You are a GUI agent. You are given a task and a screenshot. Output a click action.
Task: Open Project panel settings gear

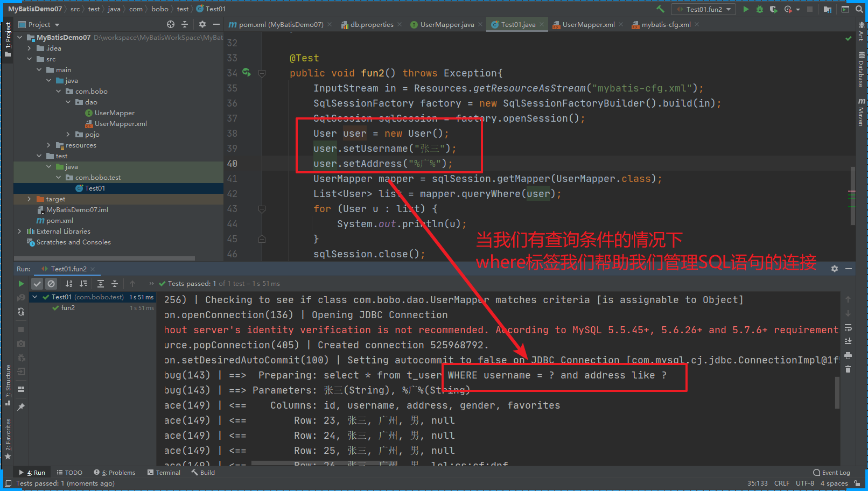pyautogui.click(x=202, y=24)
